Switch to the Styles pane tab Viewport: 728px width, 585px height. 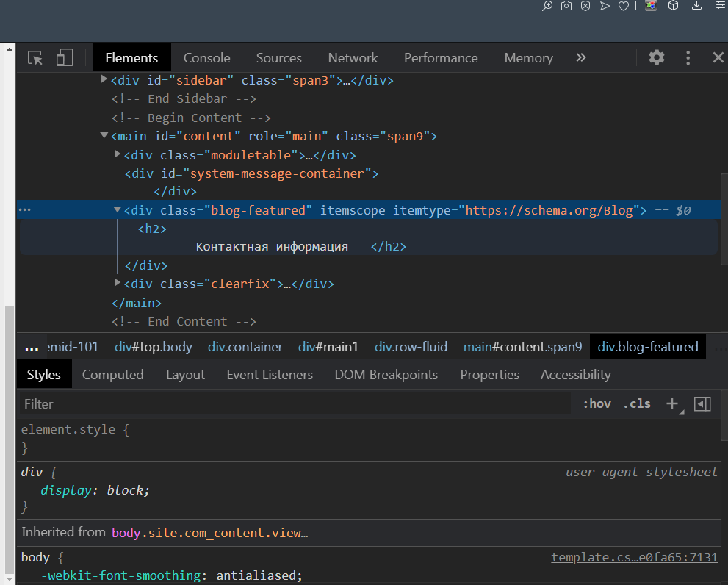click(x=43, y=375)
